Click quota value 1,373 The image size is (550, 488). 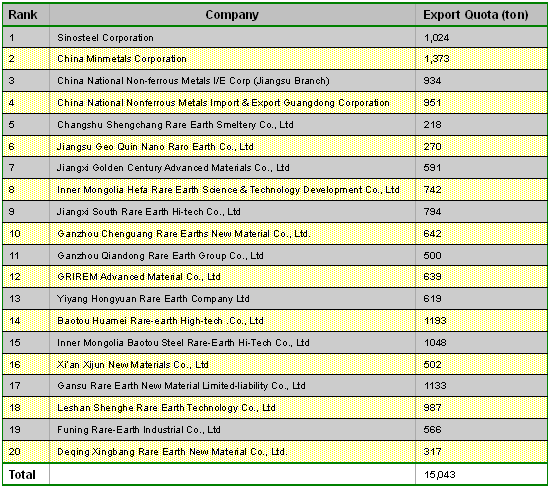pos(436,59)
